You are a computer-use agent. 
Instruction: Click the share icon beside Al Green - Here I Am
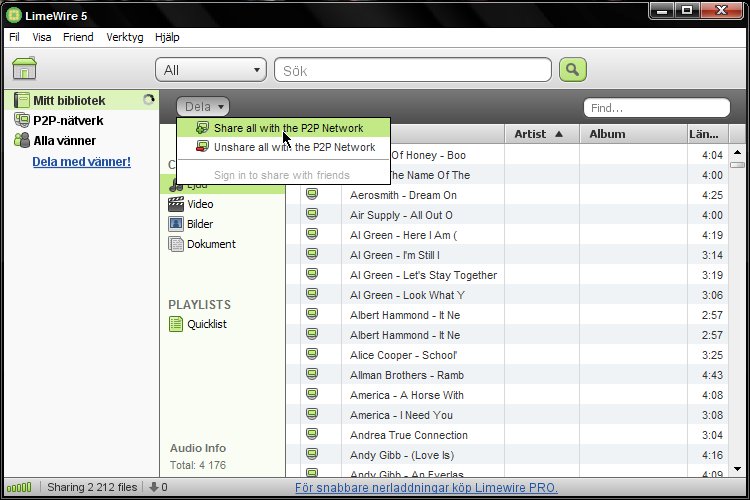point(312,234)
